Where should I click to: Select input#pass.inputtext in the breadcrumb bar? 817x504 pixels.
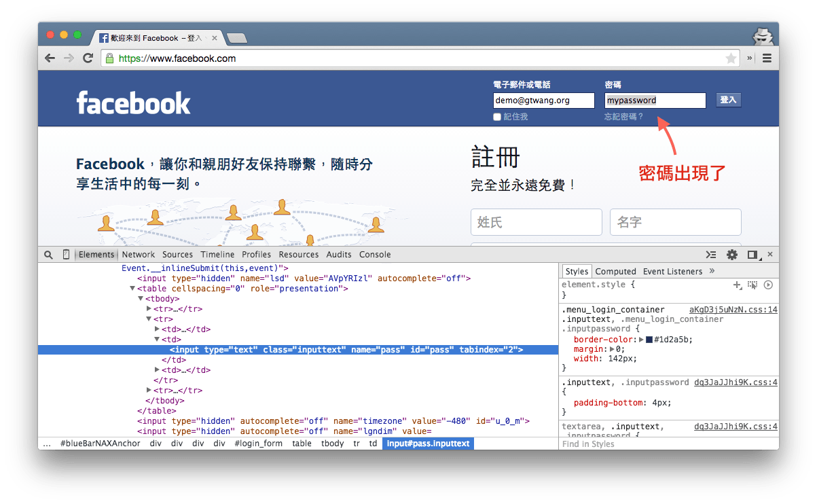pyautogui.click(x=428, y=443)
